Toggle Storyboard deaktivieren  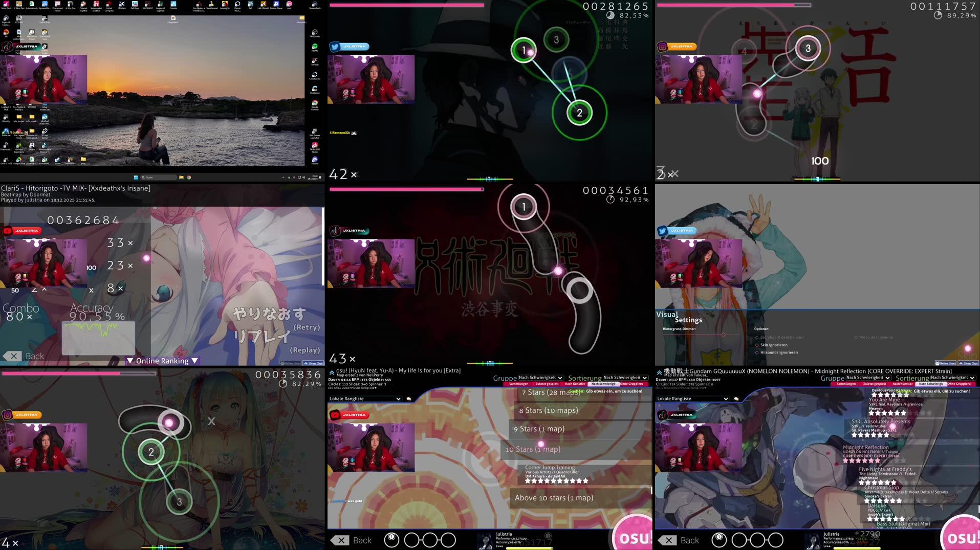[758, 337]
